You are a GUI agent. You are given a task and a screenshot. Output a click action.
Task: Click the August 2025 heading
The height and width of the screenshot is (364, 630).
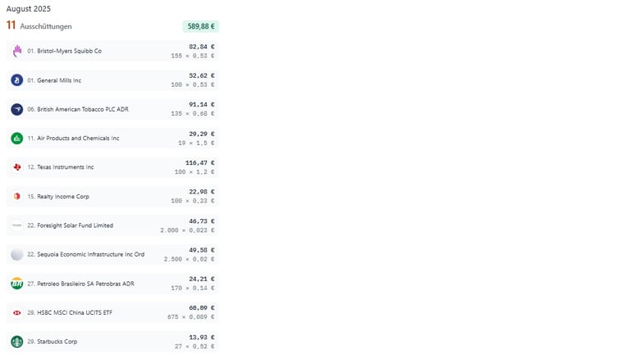28,8
